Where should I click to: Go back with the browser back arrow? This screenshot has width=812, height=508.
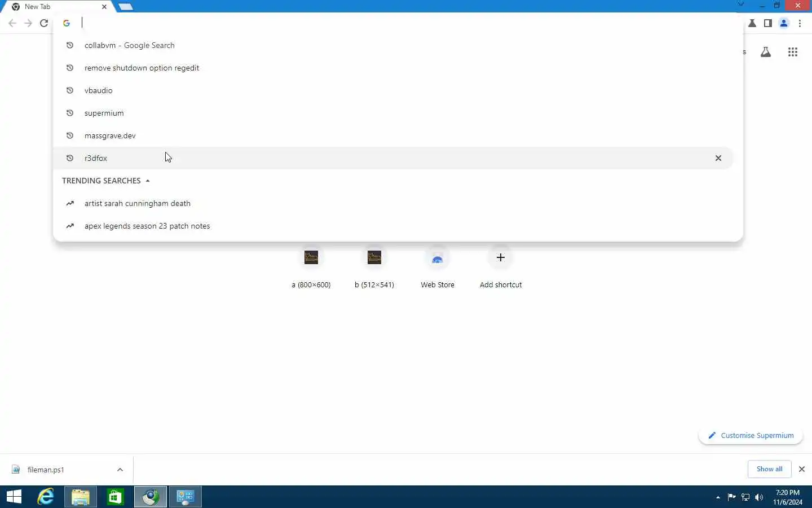pos(12,23)
